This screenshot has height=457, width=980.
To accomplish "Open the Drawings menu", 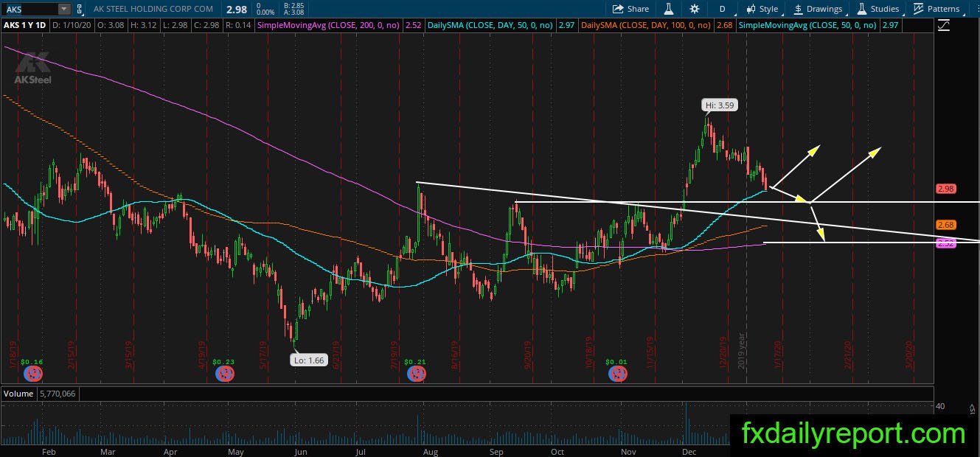I will 818,9.
